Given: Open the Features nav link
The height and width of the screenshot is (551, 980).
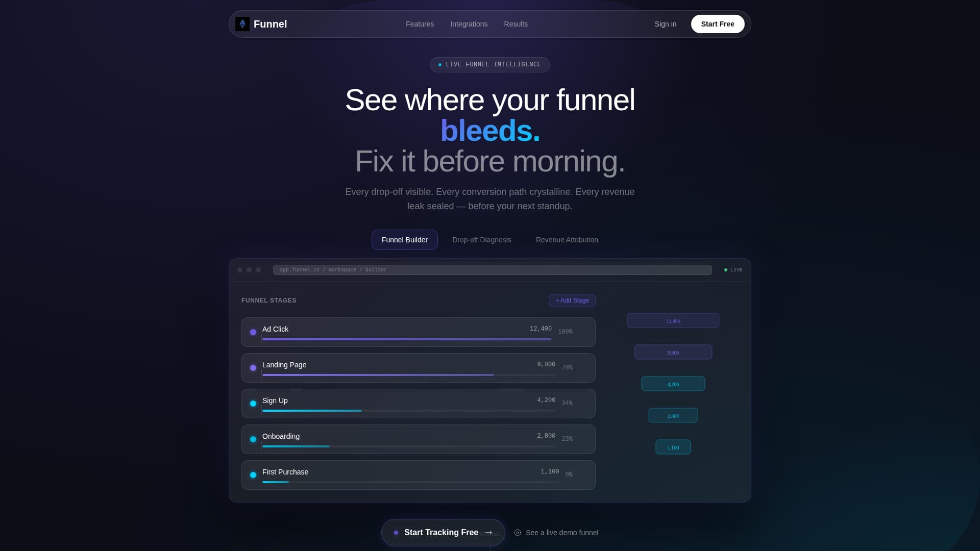Looking at the screenshot, I should click(x=420, y=24).
